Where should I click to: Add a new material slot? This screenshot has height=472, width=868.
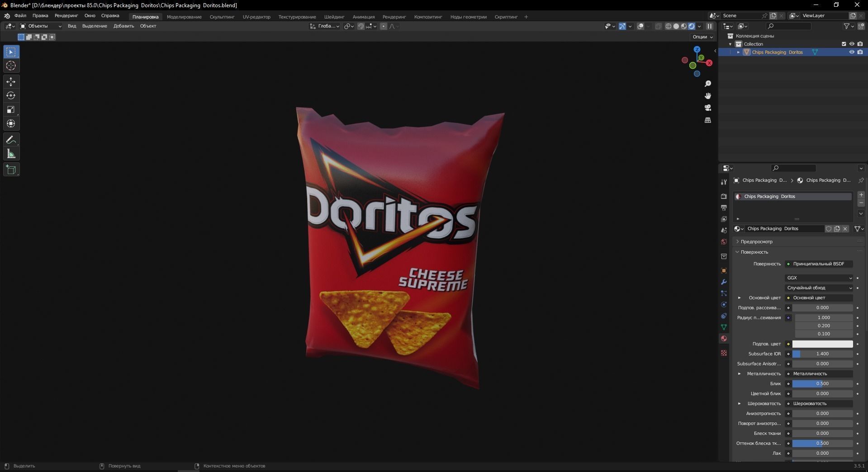[x=861, y=195]
